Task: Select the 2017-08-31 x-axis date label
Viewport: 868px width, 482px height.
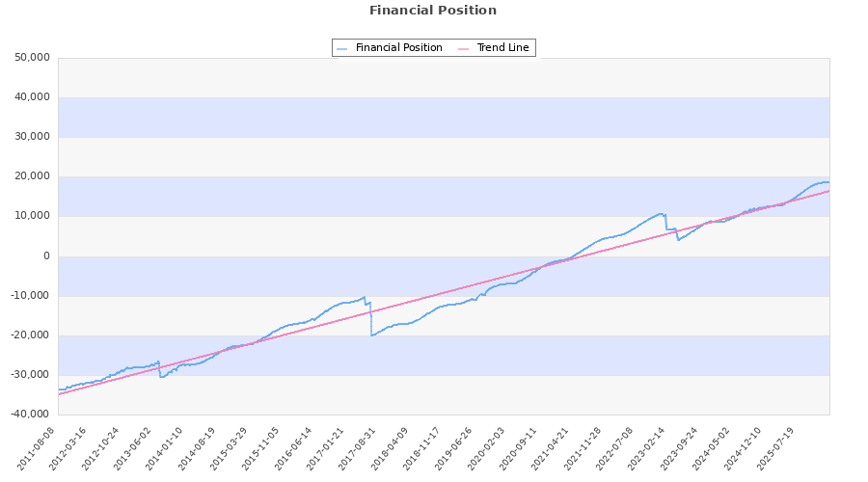Action: (x=359, y=445)
